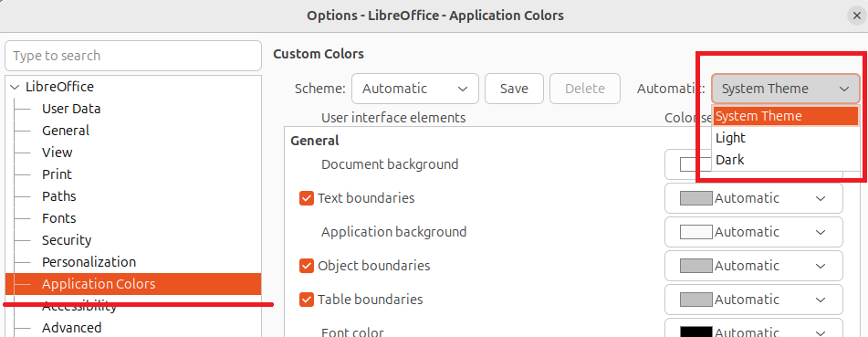Click the black Font color swatch
This screenshot has width=868, height=337.
(x=695, y=332)
